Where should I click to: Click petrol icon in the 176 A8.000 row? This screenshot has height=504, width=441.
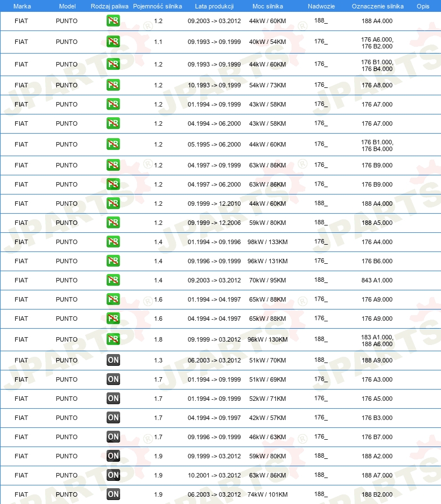click(113, 85)
